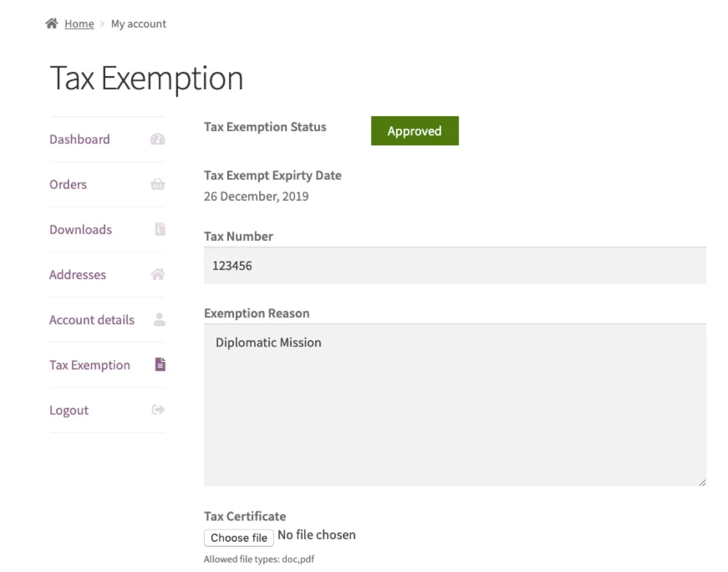
Task: Click the 26 December, 2019 expiry date
Action: click(256, 197)
